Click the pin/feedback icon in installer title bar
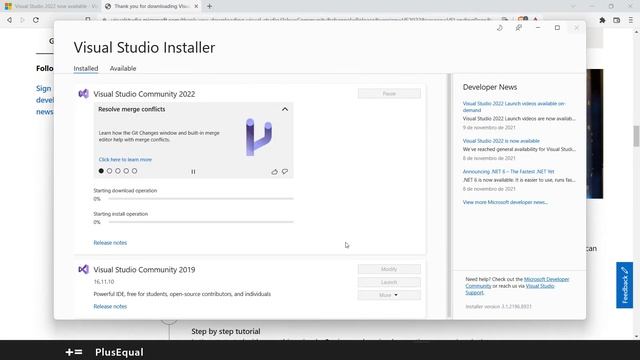The height and width of the screenshot is (360, 640). pos(518,28)
